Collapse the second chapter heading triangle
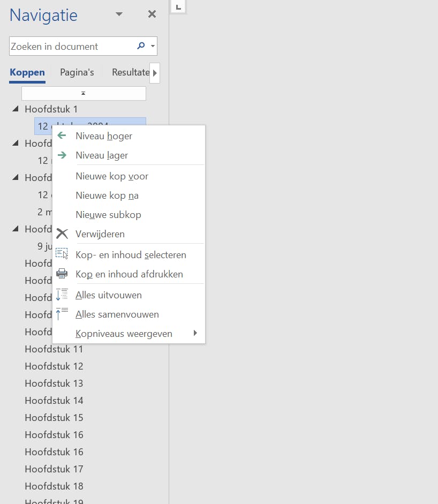Image resolution: width=438 pixels, height=504 pixels. pyautogui.click(x=15, y=143)
